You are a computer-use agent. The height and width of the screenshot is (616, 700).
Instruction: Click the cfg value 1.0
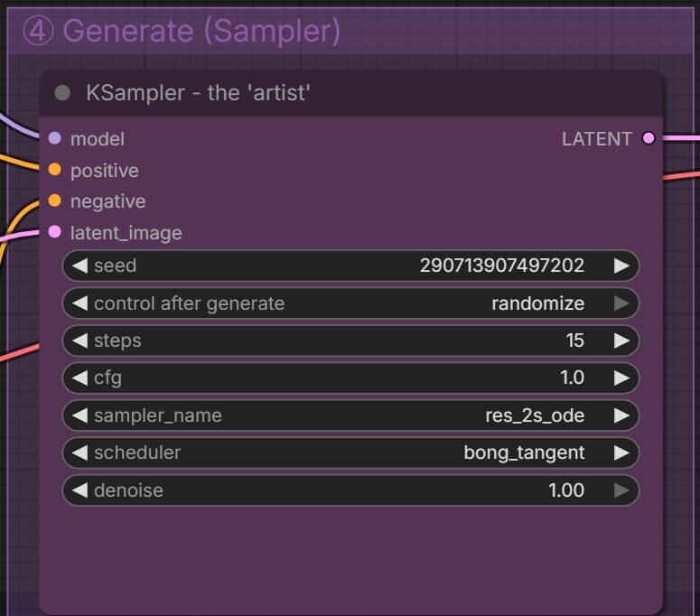(573, 378)
